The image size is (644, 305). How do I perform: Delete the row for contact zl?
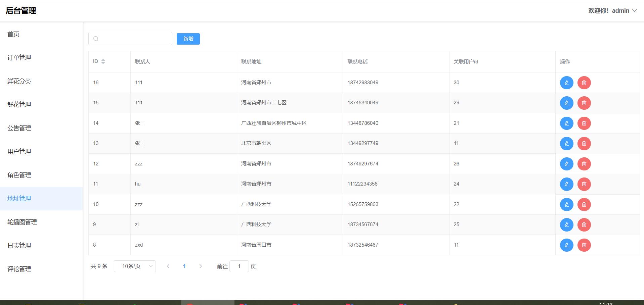click(584, 224)
